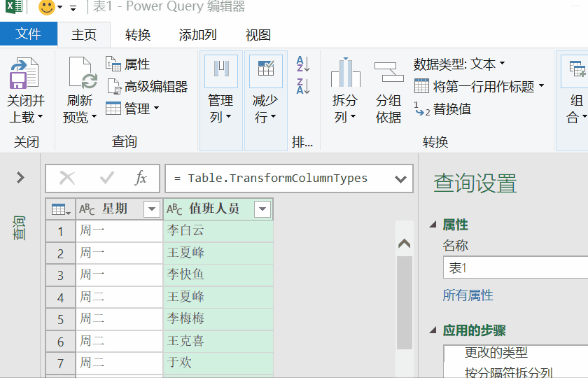Collapse the Applied Steps (应用的步骤) section

[x=433, y=330]
